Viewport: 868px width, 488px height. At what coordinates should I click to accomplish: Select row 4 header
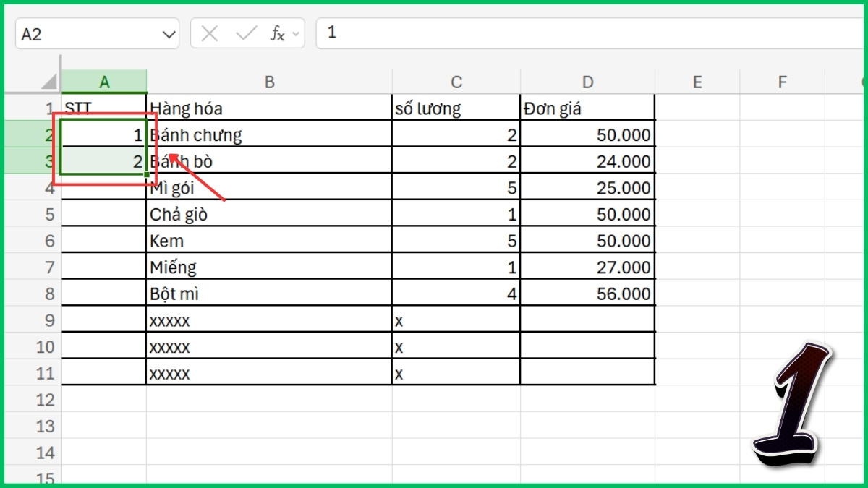(33, 188)
